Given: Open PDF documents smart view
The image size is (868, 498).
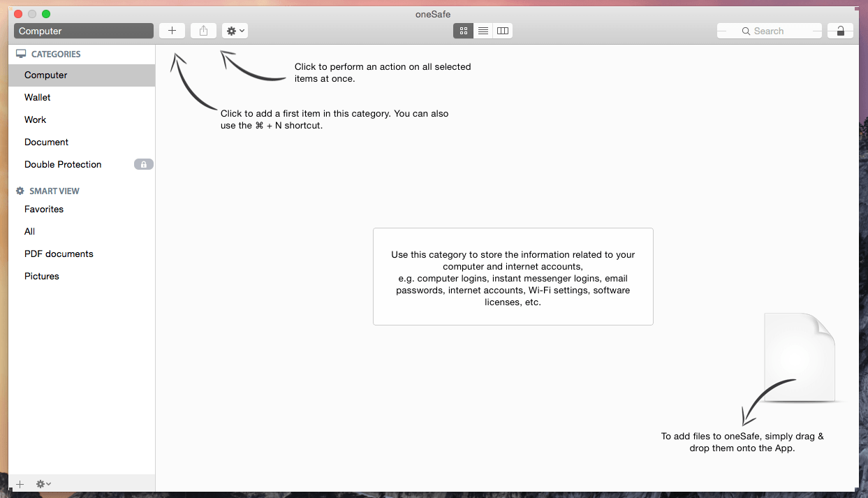Looking at the screenshot, I should pyautogui.click(x=82, y=254).
